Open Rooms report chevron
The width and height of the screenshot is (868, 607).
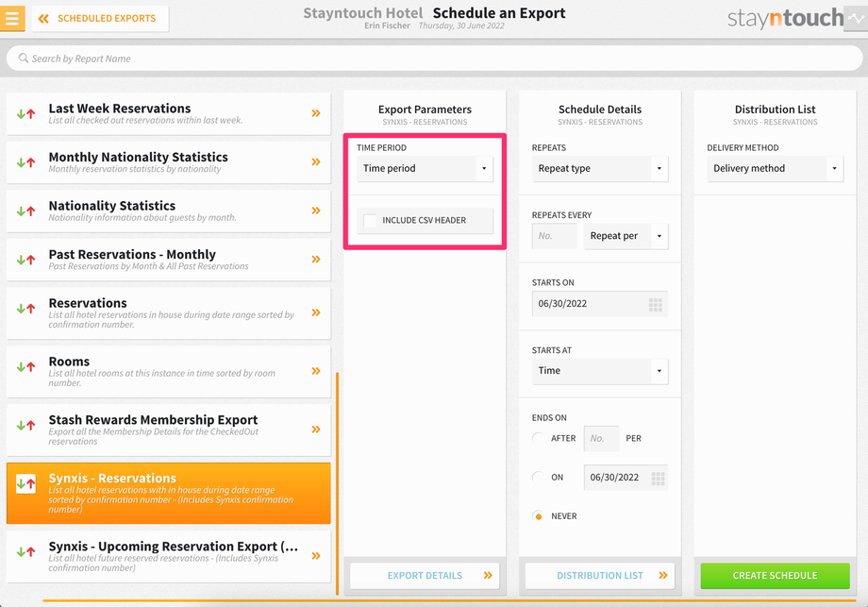(x=316, y=371)
